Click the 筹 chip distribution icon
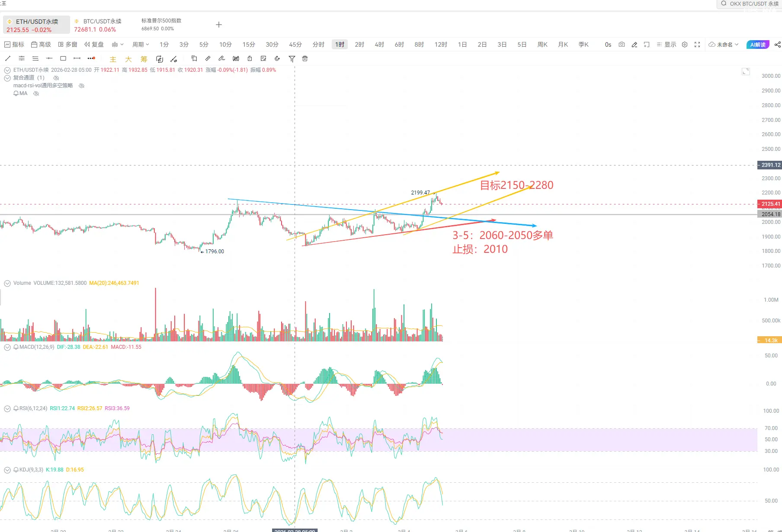This screenshot has width=782, height=532. click(x=144, y=59)
